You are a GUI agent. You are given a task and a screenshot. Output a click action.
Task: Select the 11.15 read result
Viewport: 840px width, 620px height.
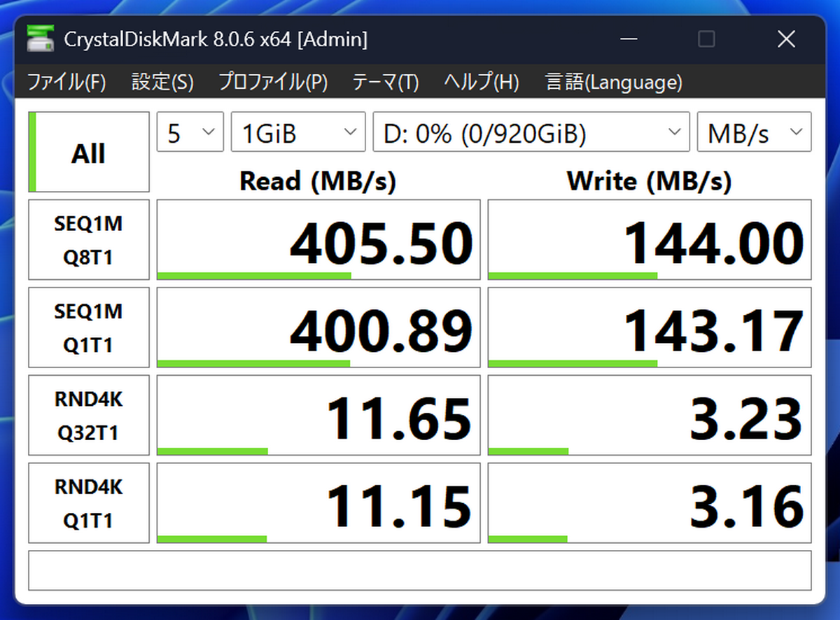point(318,502)
